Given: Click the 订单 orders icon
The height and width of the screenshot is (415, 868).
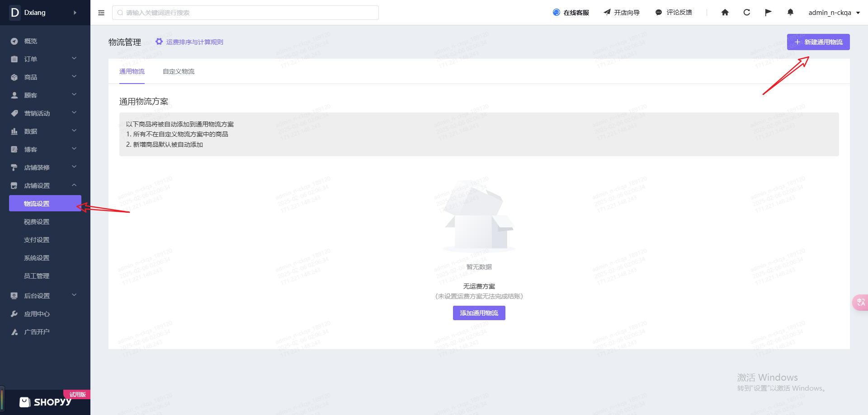Looking at the screenshot, I should 14,59.
